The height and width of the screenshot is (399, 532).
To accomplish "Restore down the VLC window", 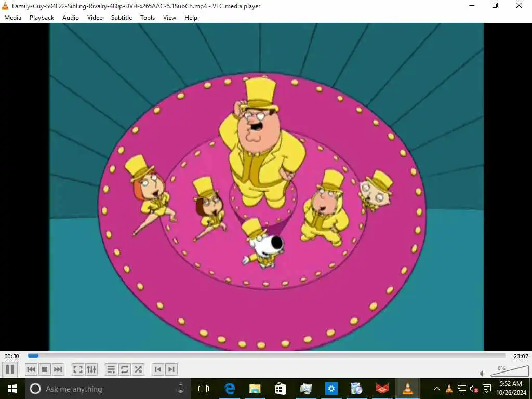I will click(495, 5).
